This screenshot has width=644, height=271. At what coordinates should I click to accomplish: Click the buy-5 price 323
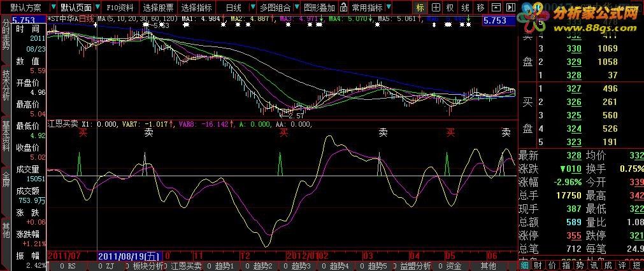click(574, 142)
